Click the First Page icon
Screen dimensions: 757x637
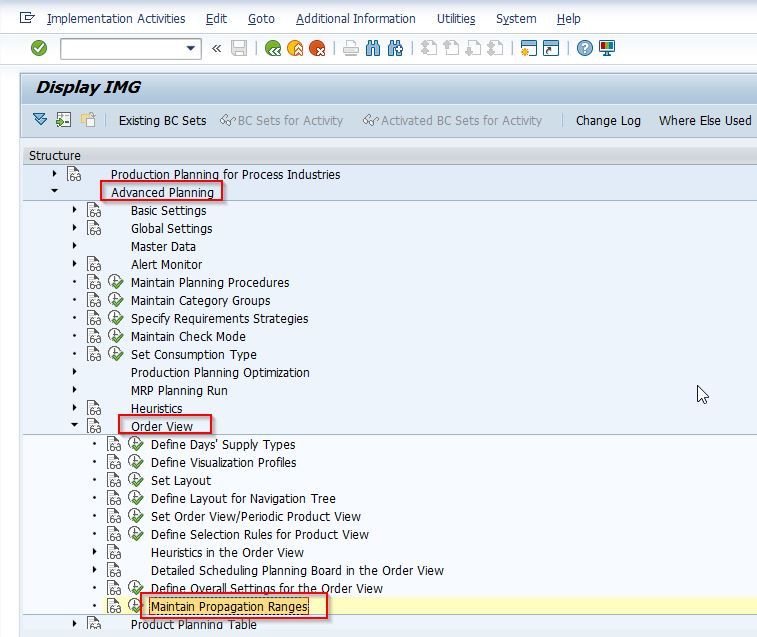pos(429,48)
